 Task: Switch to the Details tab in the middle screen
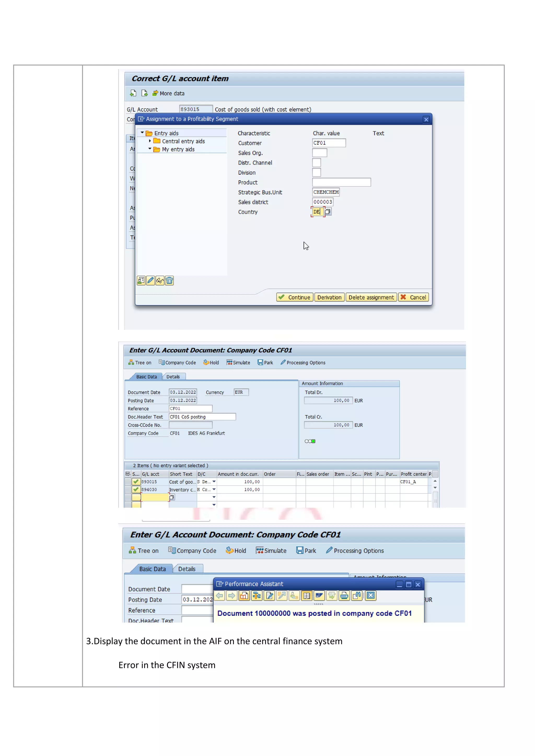pos(173,377)
